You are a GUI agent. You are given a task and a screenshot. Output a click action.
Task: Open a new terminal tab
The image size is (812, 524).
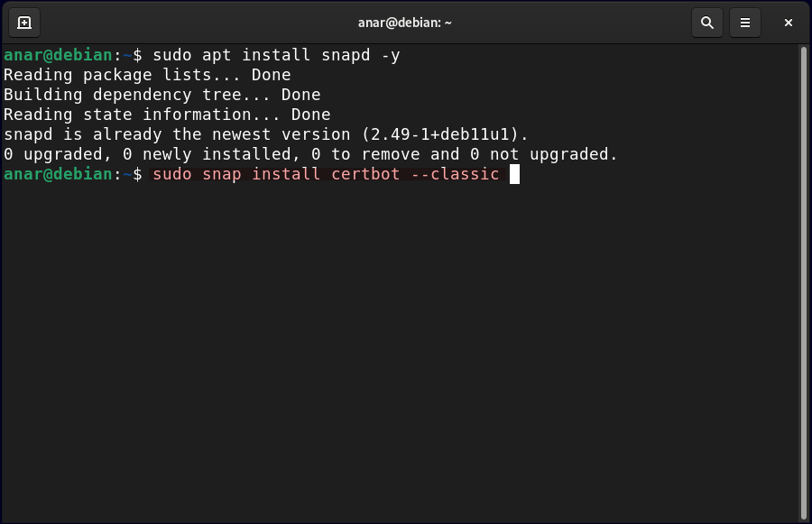pyautogui.click(x=24, y=23)
